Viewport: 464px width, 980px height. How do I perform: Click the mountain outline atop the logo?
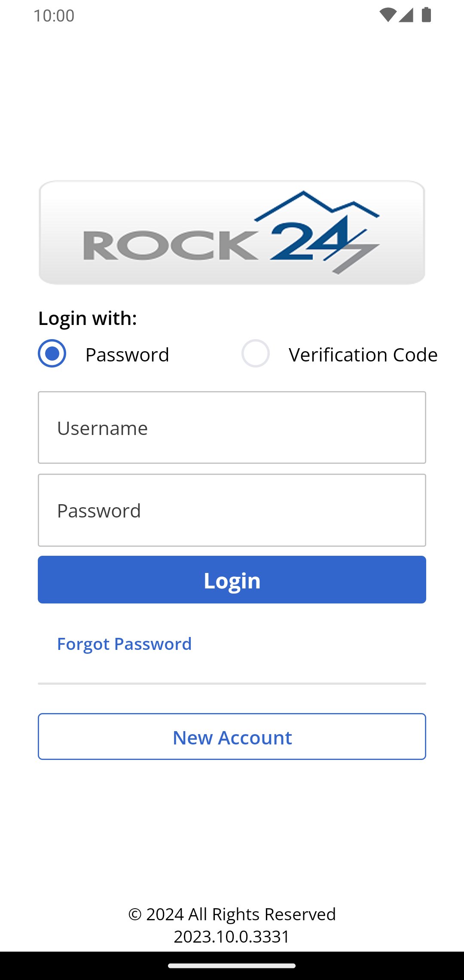[x=317, y=204]
